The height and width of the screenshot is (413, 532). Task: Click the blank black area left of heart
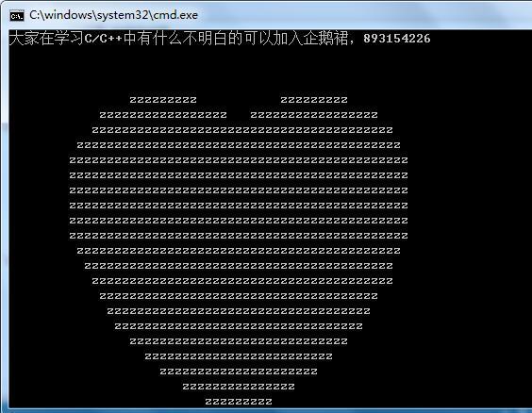coord(38,221)
